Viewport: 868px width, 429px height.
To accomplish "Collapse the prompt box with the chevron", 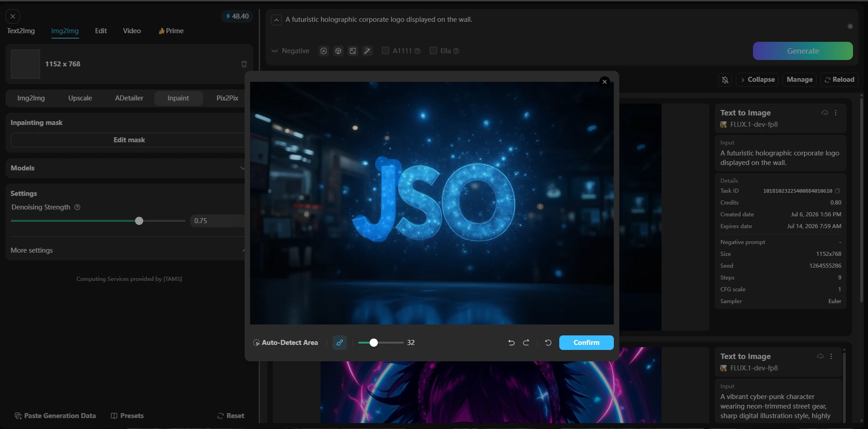I will (x=276, y=20).
